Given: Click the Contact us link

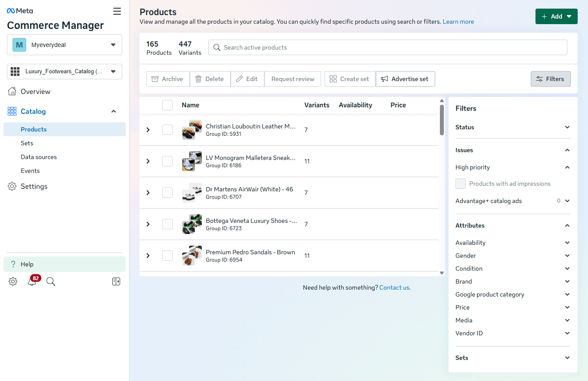Looking at the screenshot, I should point(395,287).
